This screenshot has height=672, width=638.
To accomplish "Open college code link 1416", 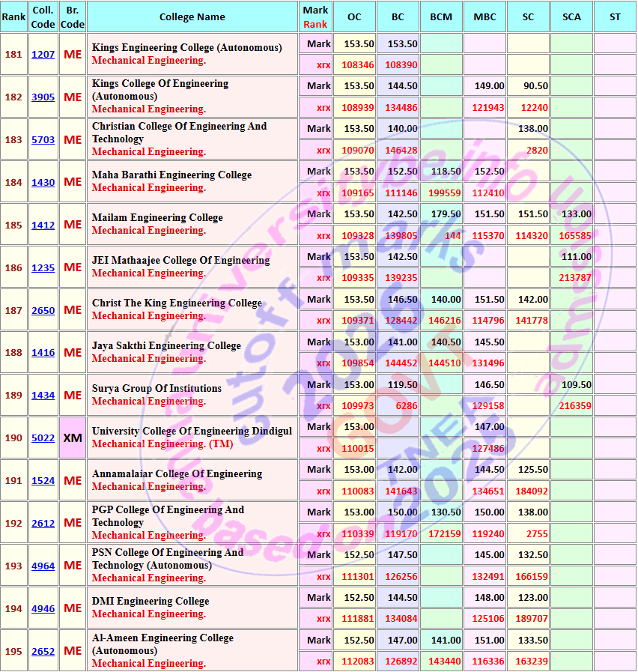I will coord(43,352).
